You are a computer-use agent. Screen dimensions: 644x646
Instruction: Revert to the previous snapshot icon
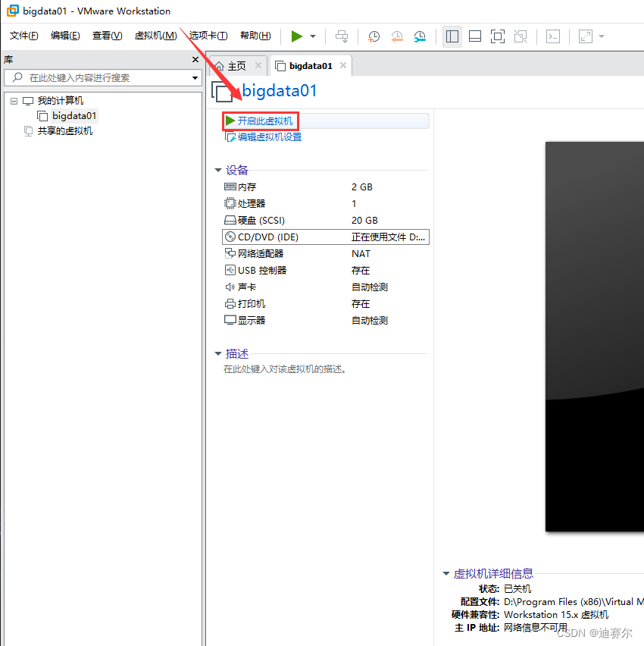pos(396,36)
